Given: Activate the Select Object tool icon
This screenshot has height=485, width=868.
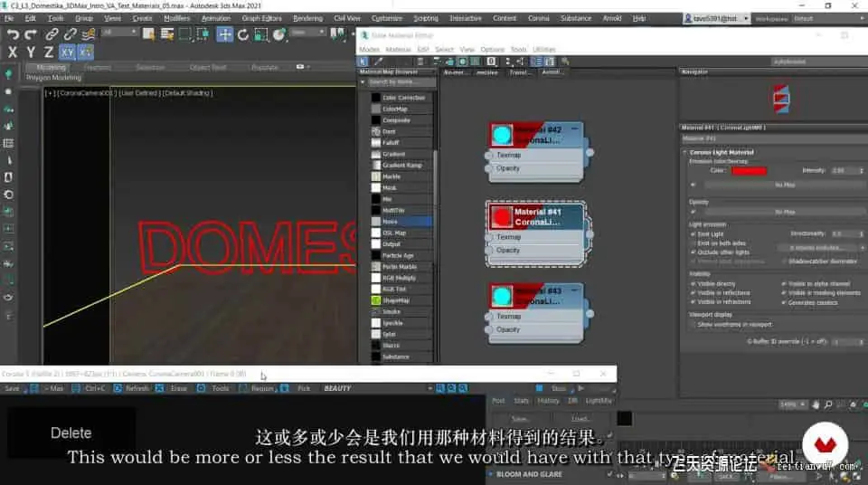Looking at the screenshot, I should pyautogui.click(x=148, y=34).
